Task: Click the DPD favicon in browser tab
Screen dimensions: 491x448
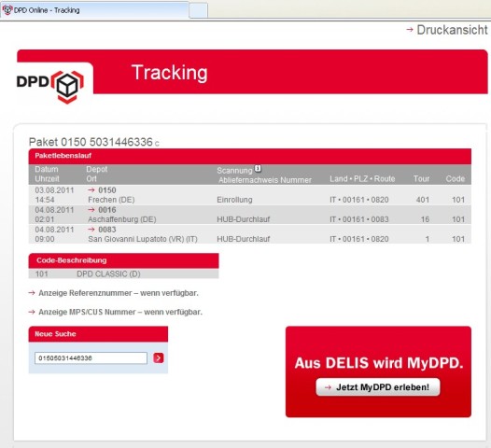Action: coord(7,10)
